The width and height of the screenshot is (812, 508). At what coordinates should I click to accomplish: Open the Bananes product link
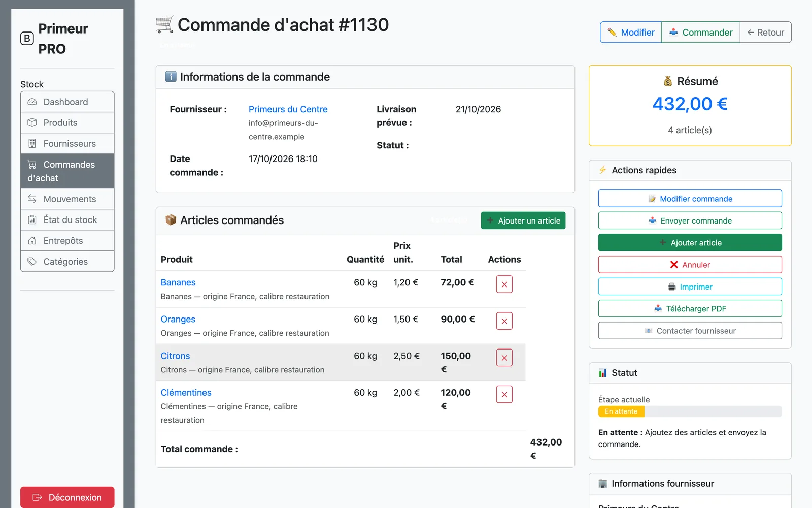pos(178,282)
